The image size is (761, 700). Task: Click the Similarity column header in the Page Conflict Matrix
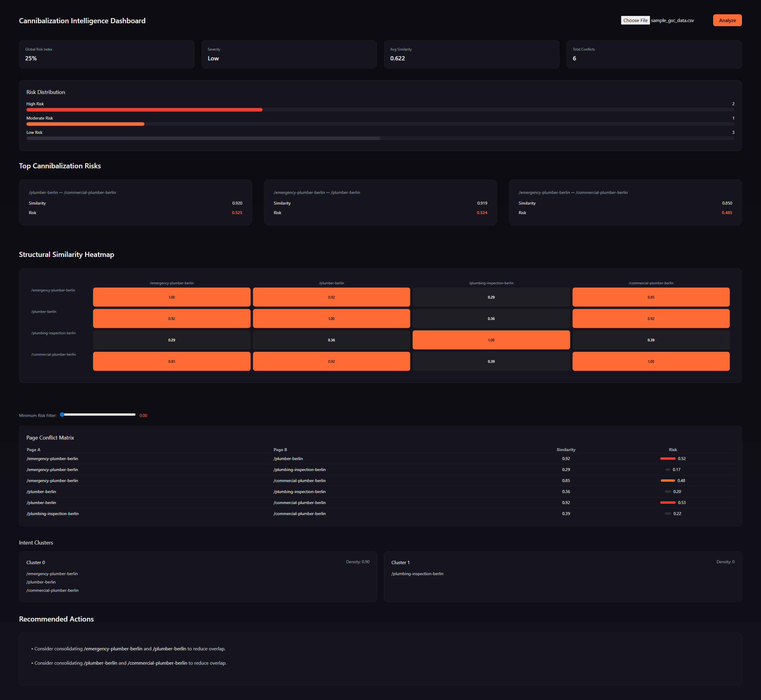point(566,450)
